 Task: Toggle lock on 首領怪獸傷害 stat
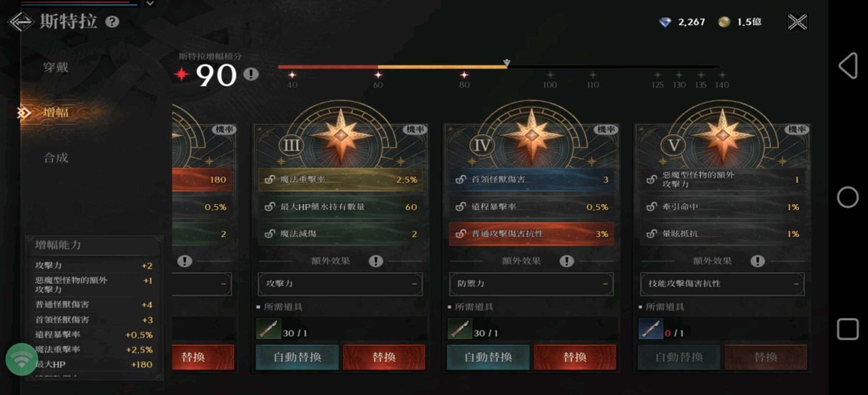(x=460, y=180)
